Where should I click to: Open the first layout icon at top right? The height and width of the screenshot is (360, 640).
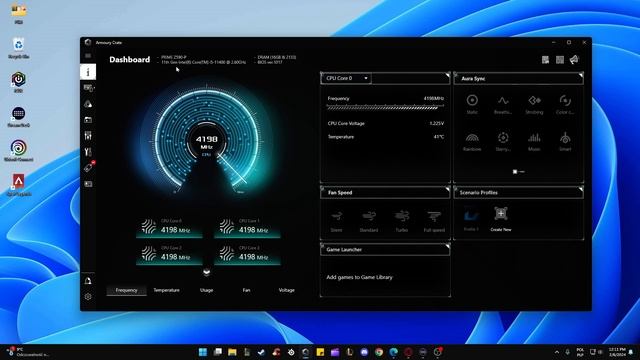click(x=545, y=60)
